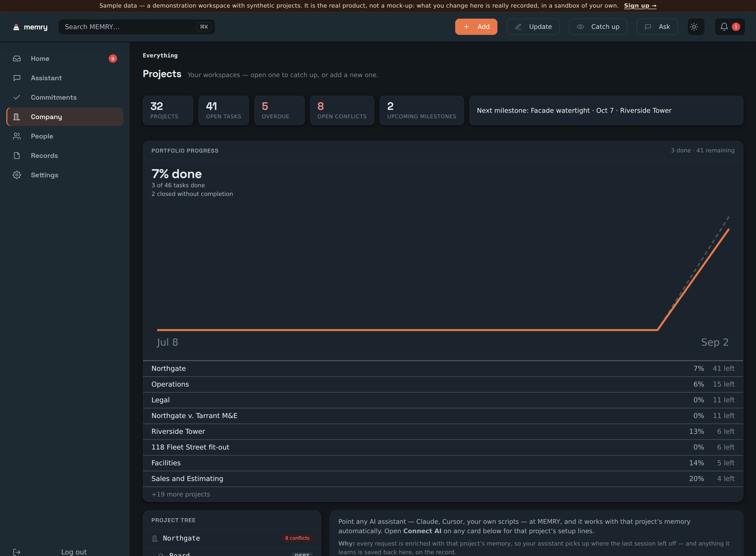Toggle light/dark theme with sun icon
756x556 pixels.
click(694, 26)
